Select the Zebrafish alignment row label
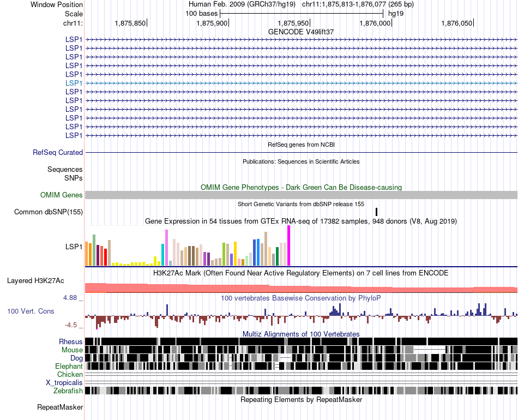 coord(68,391)
